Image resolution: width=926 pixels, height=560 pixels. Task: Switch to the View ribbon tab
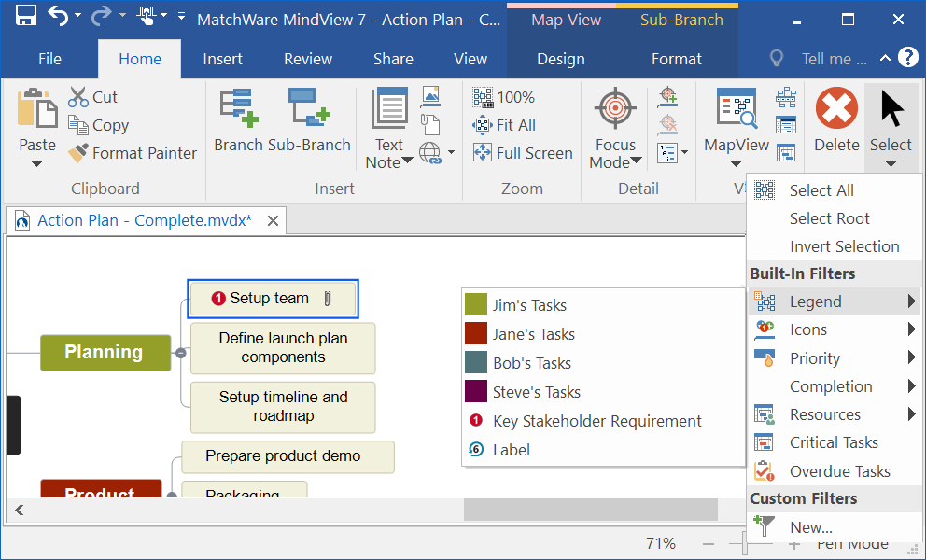click(x=470, y=59)
